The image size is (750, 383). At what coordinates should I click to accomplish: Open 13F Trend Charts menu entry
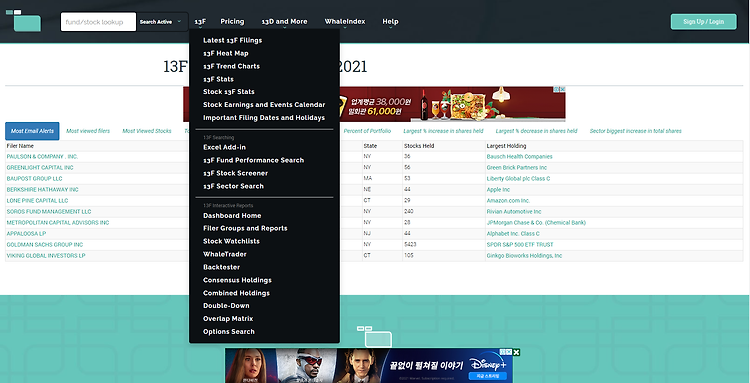pos(232,66)
